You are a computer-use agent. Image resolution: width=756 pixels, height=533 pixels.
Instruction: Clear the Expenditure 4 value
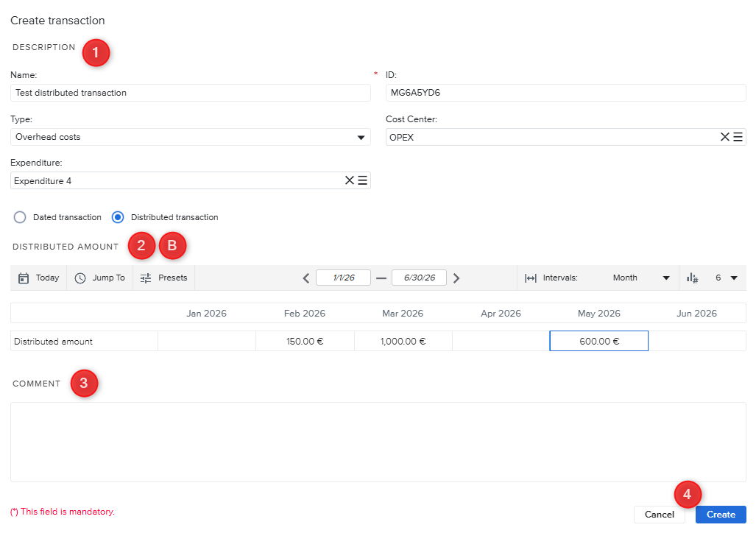pyautogui.click(x=350, y=180)
